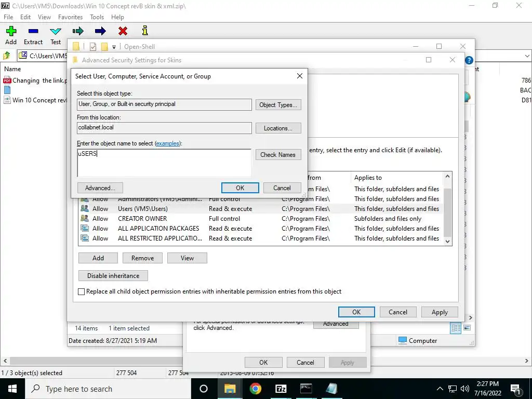This screenshot has width=532, height=399.
Task: Open the Windows Start menu
Action: [12, 389]
